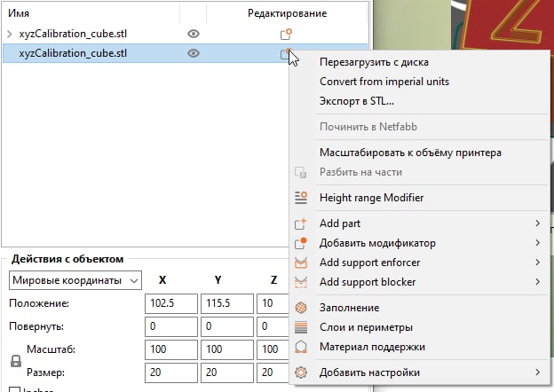Click the Height range Modifier icon
The width and height of the screenshot is (554, 392).
point(301,198)
